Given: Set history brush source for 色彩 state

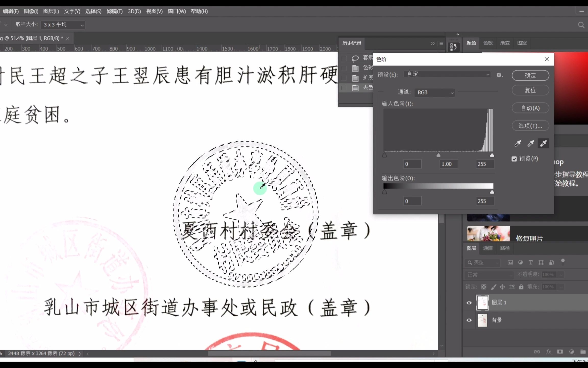Looking at the screenshot, I should click(x=344, y=68).
